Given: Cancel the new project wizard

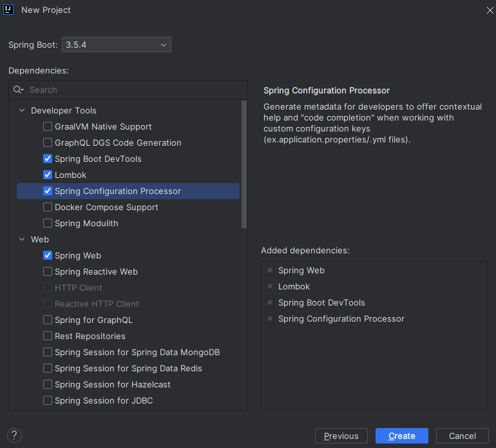Looking at the screenshot, I should (x=462, y=436).
